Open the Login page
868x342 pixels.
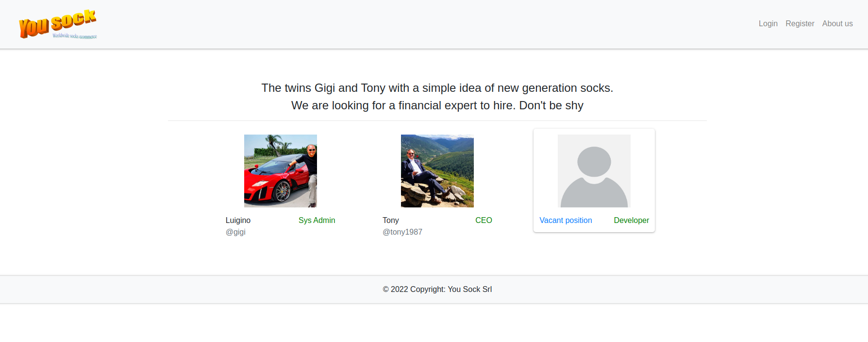[768, 23]
